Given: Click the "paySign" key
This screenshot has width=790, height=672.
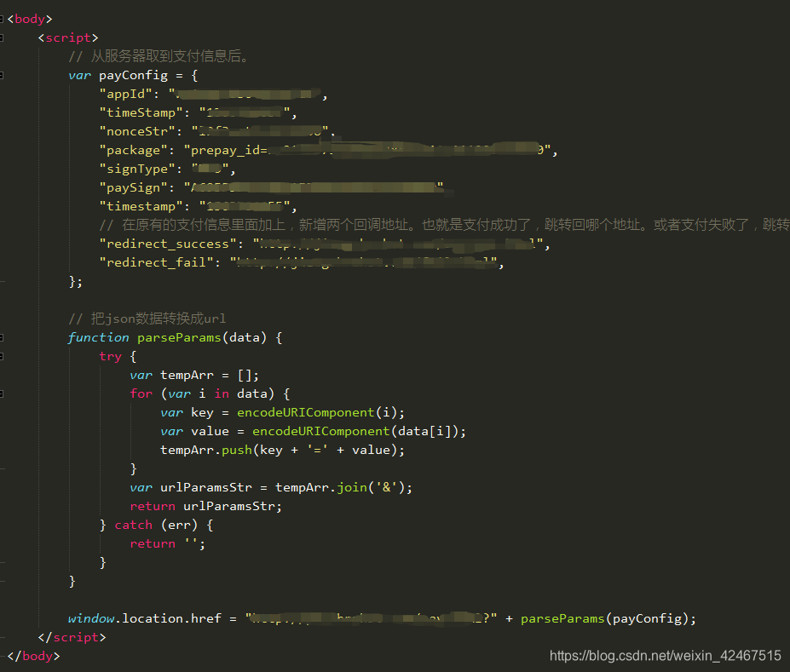Looking at the screenshot, I should tap(134, 187).
